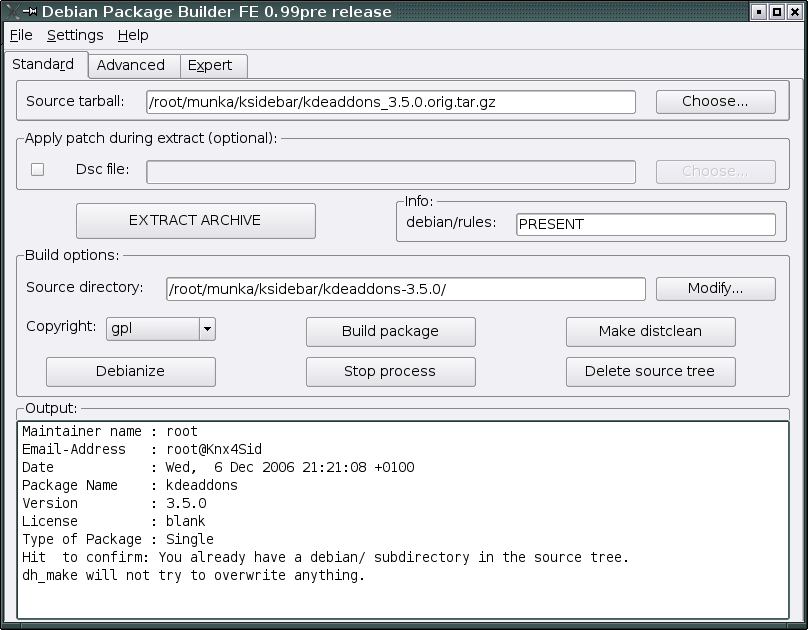
Task: Click the EXTRACT ARCHIVE button
Action: point(195,220)
